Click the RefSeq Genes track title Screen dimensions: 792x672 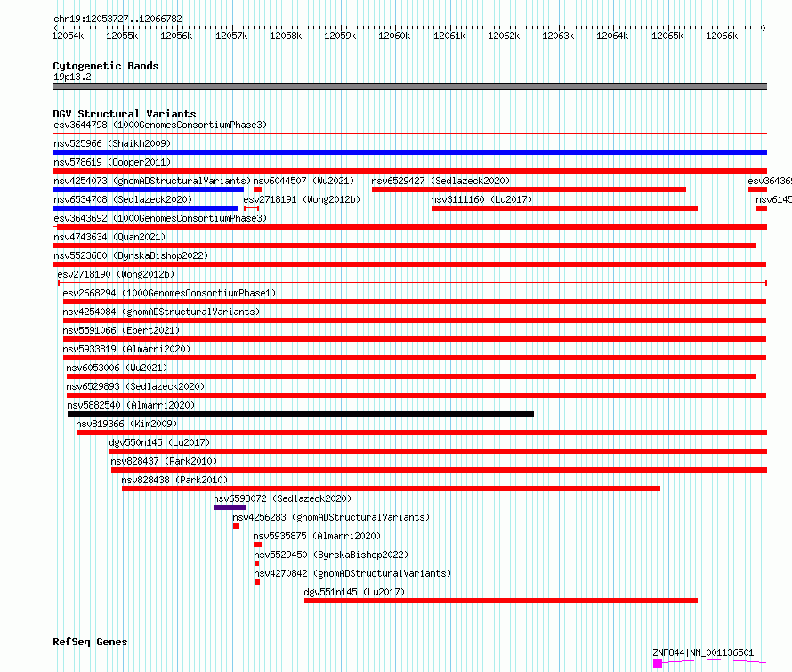point(90,642)
